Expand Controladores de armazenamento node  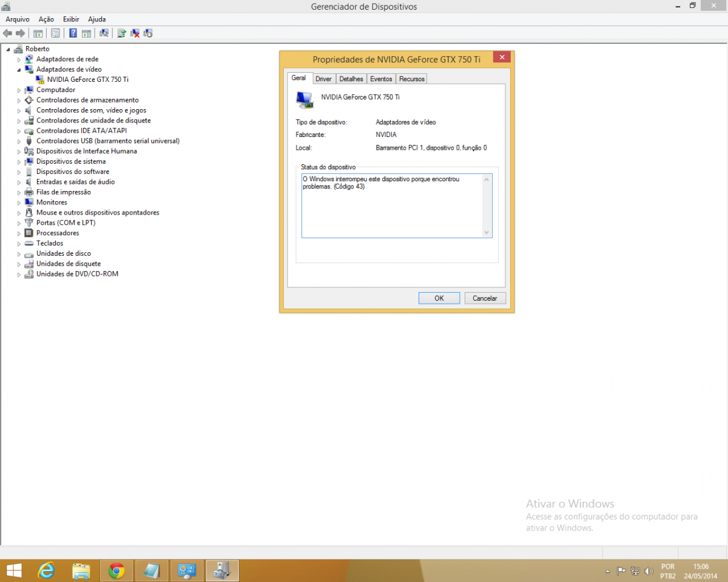[x=19, y=100]
